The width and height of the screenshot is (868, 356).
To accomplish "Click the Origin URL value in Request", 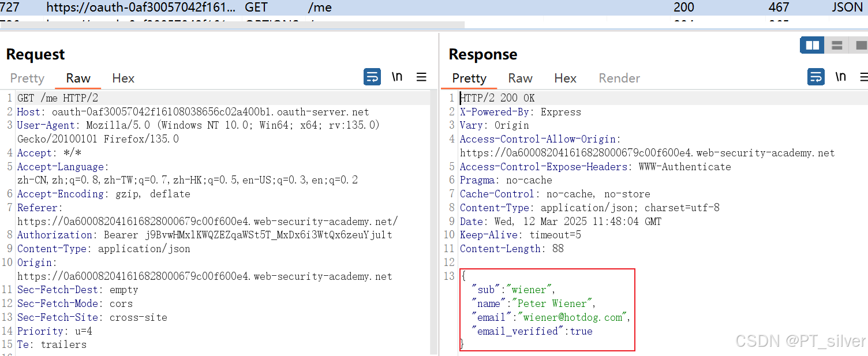I will click(204, 276).
